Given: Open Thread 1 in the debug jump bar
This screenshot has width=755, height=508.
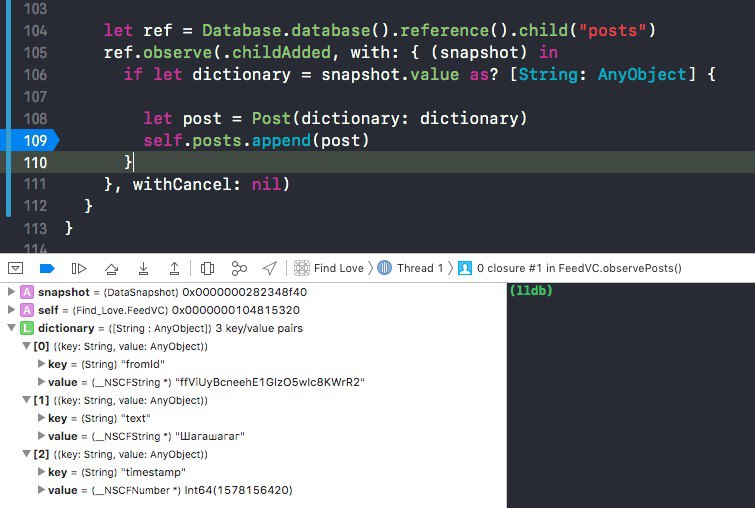Looking at the screenshot, I should 410,268.
